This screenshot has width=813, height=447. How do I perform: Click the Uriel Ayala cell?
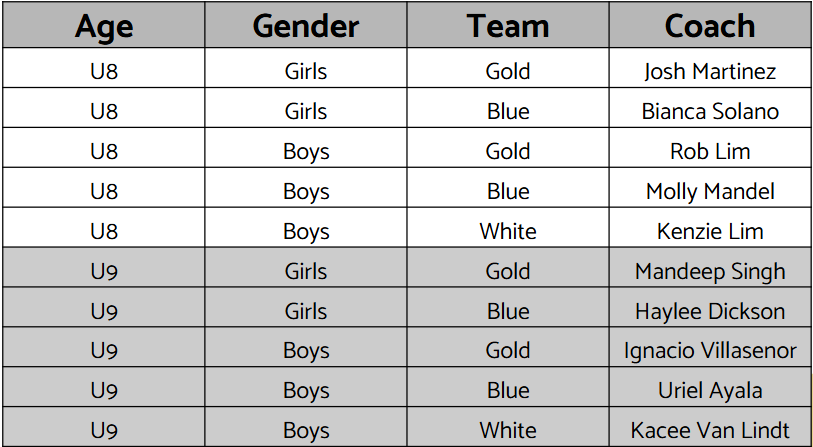[710, 387]
